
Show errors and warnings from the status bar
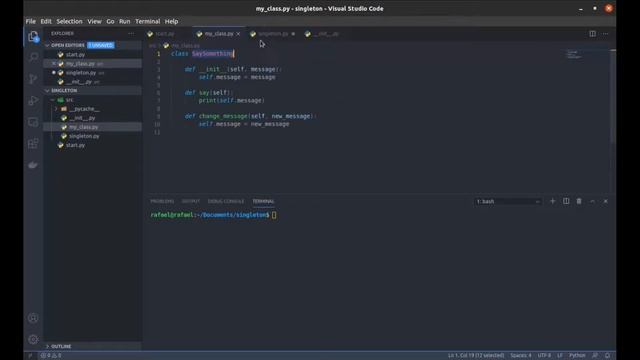pyautogui.click(x=51, y=356)
